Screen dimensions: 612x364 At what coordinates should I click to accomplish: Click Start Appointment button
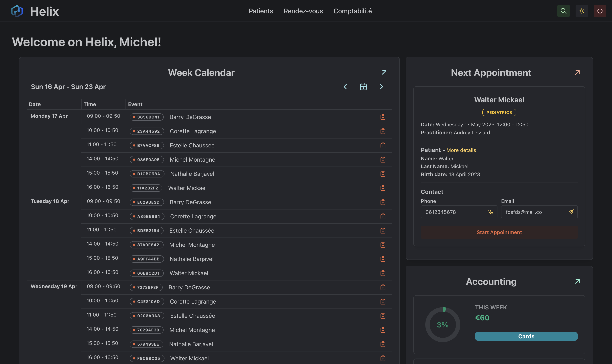pyautogui.click(x=499, y=232)
